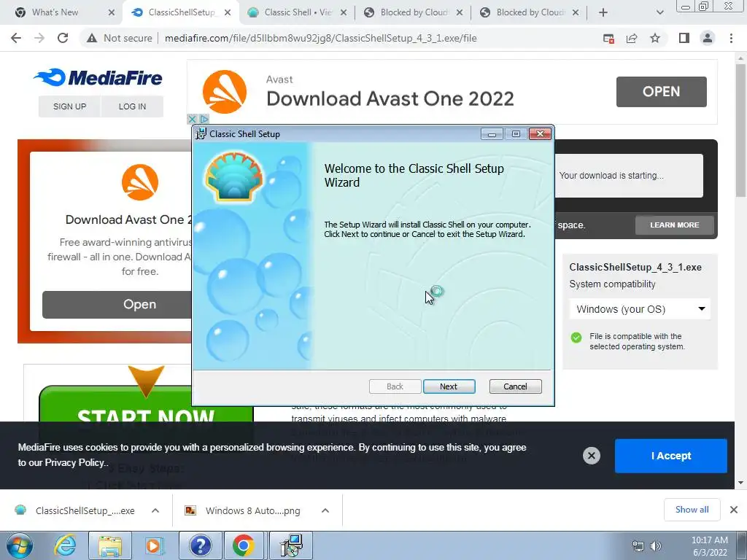747x560 pixels.
Task: Close the What's New tab
Action: click(x=112, y=13)
